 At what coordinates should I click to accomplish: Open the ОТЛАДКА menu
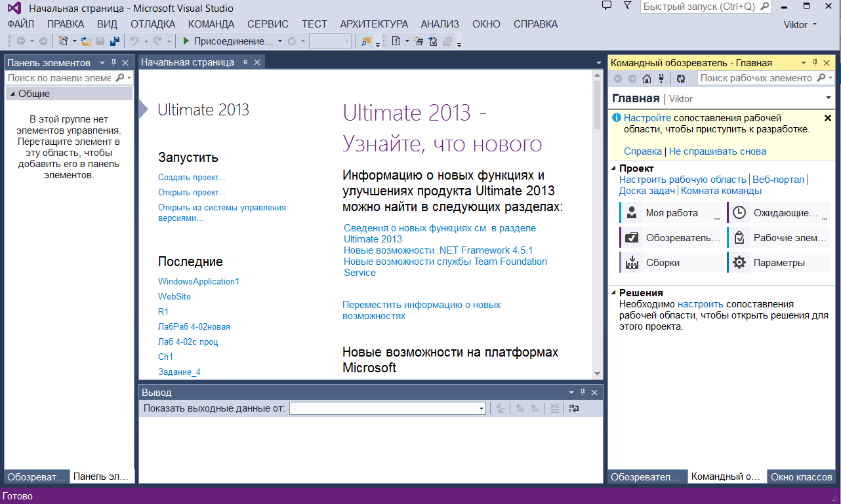[x=153, y=24]
